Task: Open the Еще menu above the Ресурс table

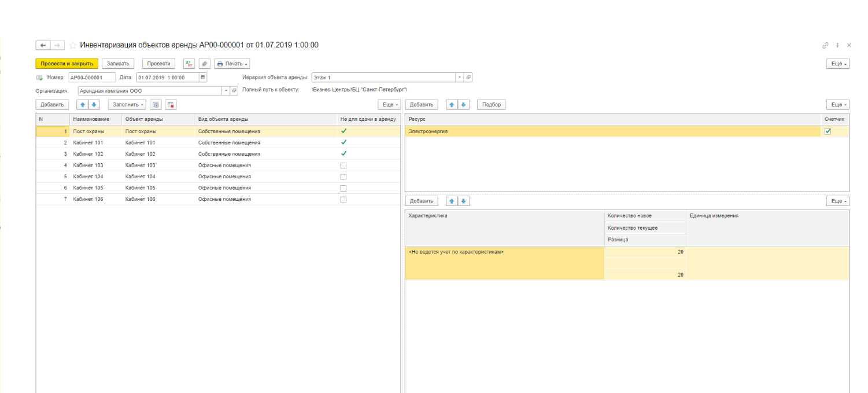Action: point(837,105)
